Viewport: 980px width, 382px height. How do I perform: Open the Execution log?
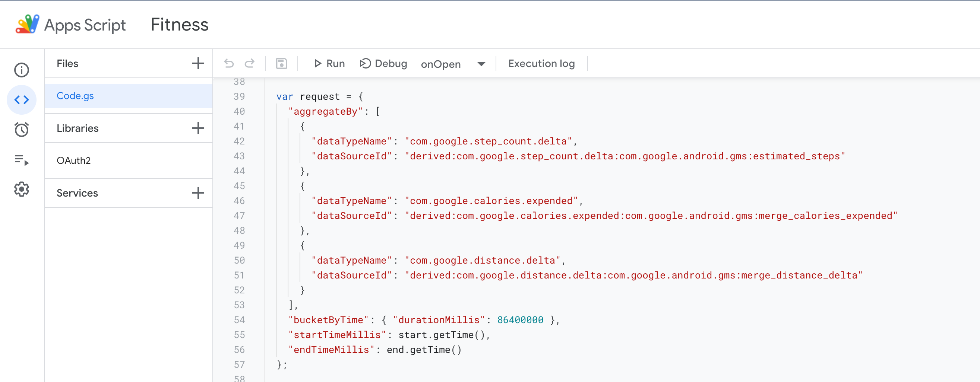[541, 63]
